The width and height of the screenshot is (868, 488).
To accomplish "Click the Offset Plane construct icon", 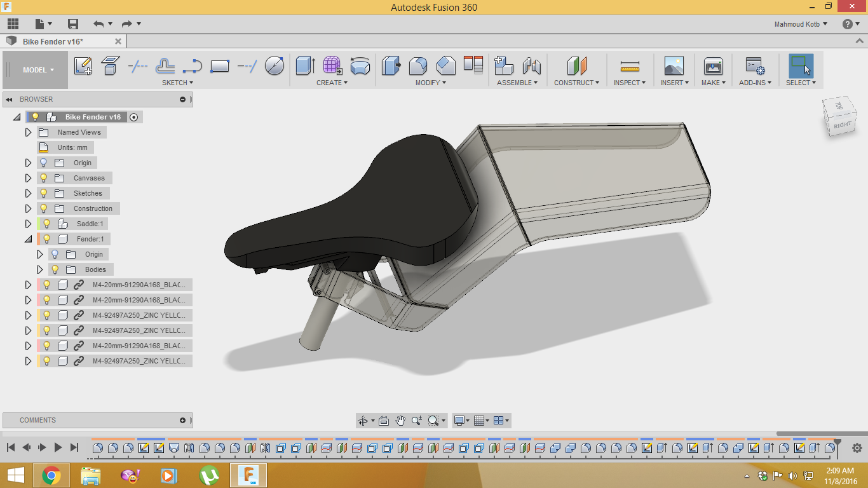I will point(577,65).
